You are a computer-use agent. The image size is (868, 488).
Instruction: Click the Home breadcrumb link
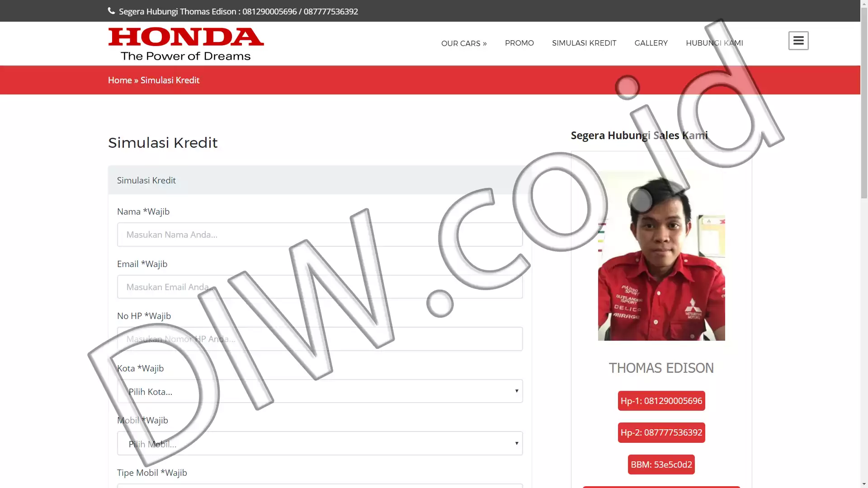coord(120,80)
